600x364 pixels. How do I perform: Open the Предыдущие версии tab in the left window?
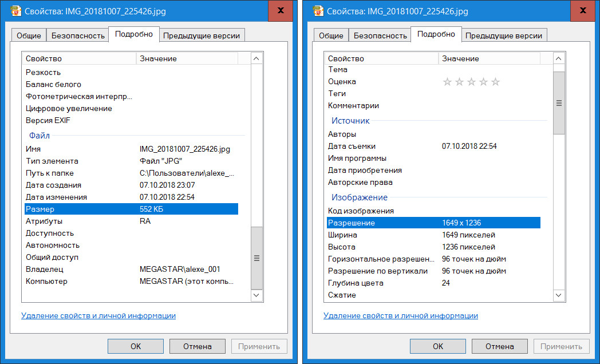pyautogui.click(x=203, y=35)
